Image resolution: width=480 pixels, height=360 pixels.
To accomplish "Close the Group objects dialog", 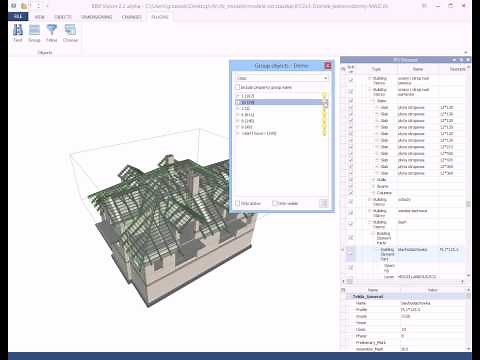I will coord(328,66).
